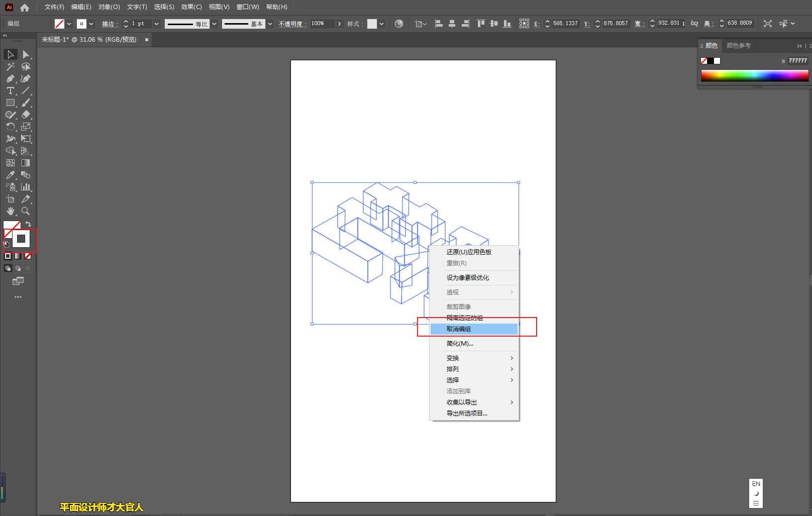Select the Column Graph tool

(26, 187)
